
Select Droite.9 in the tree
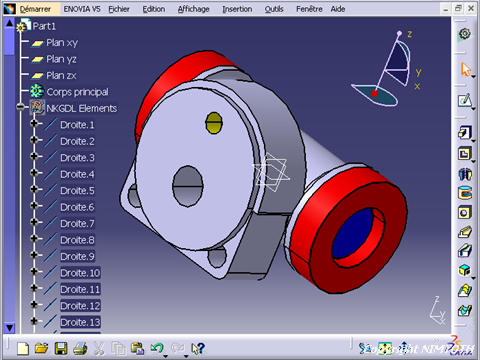pos(77,256)
